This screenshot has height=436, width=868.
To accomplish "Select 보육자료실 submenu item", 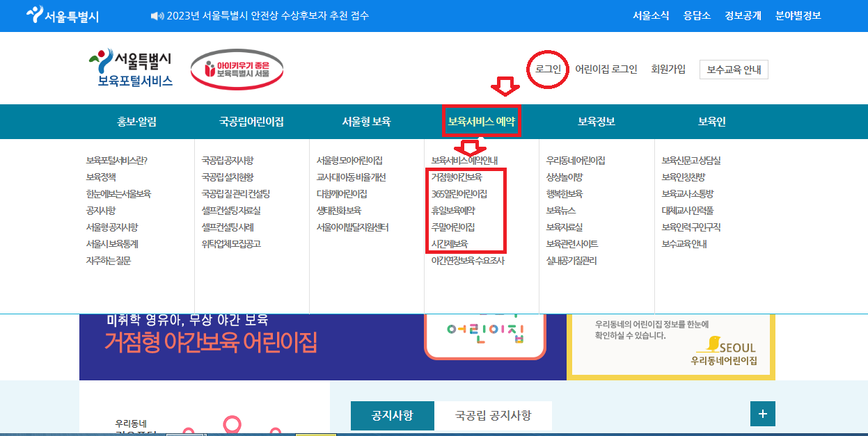I will (x=565, y=227).
